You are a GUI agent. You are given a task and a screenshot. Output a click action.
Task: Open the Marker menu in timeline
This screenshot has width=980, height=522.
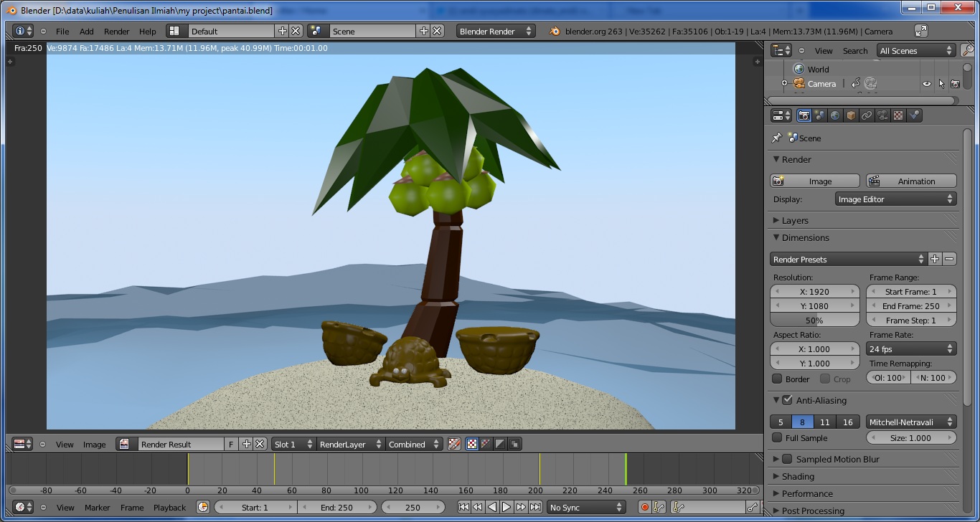click(97, 507)
